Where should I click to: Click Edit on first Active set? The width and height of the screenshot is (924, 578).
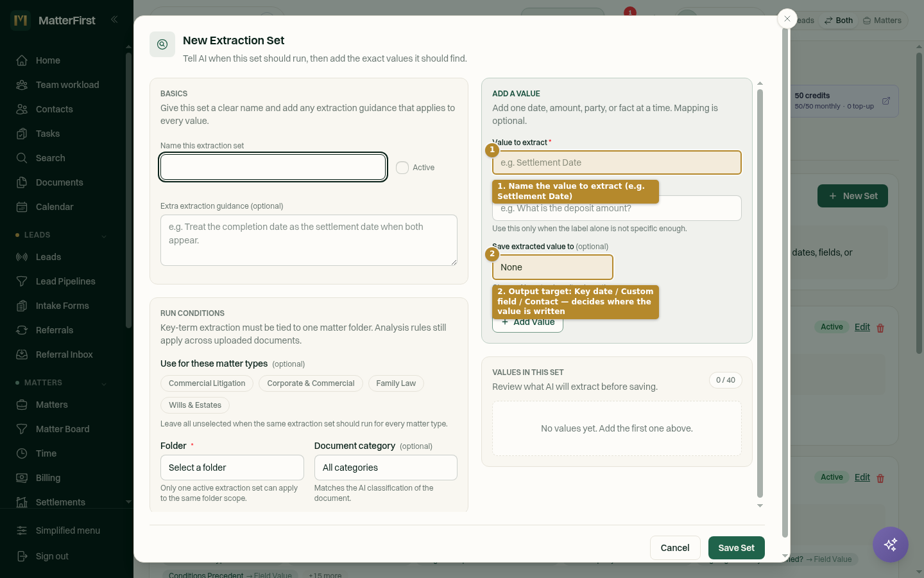tap(862, 327)
